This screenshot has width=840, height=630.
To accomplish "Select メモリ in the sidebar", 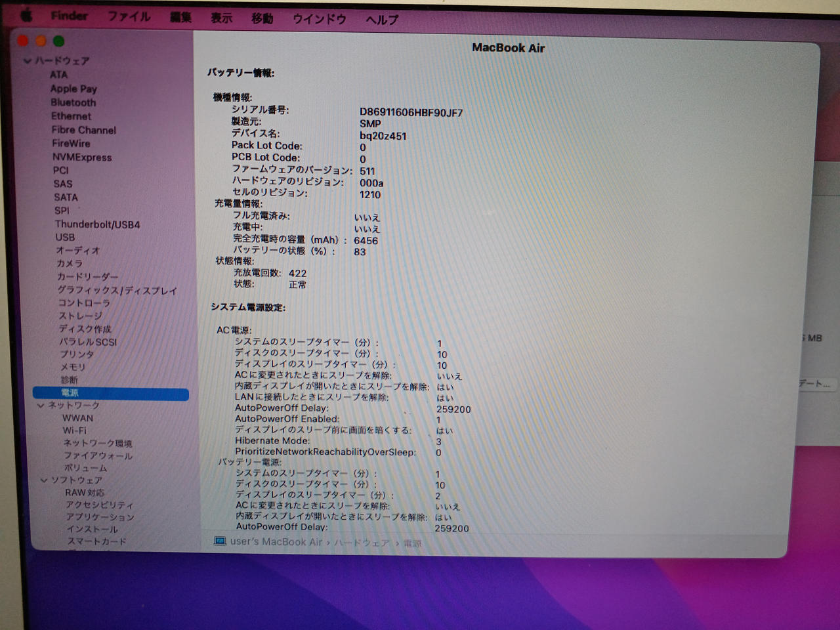I will point(73,367).
